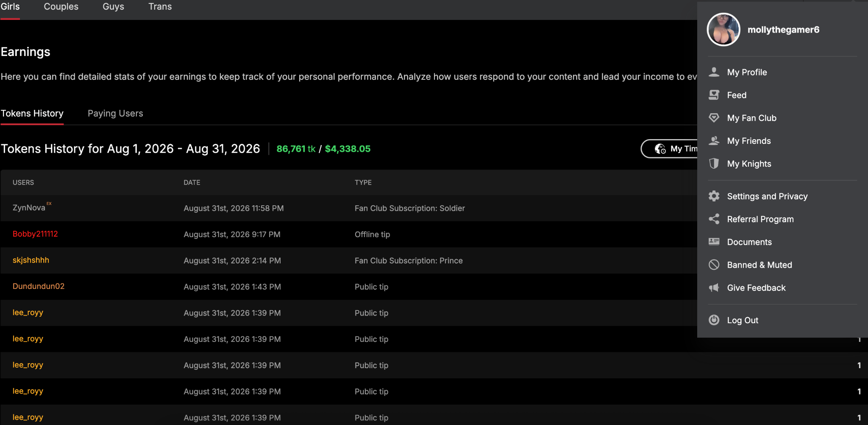The image size is (868, 425).
Task: Click the Give Feedback megaphone icon
Action: (x=714, y=288)
